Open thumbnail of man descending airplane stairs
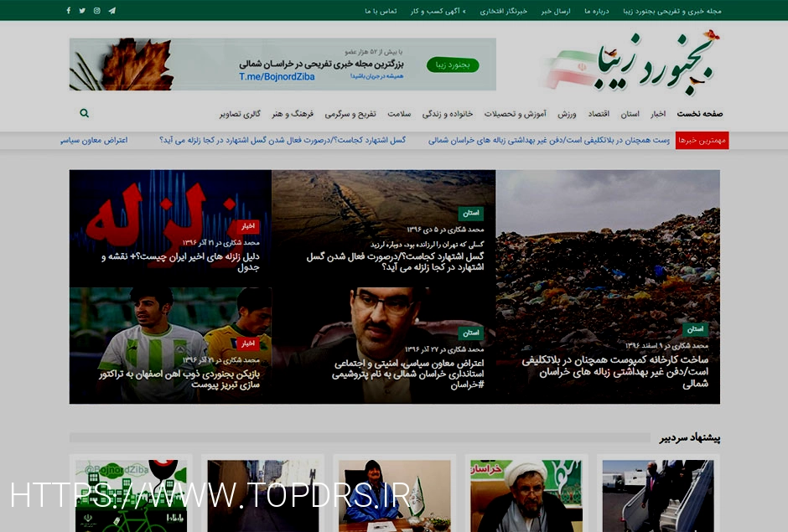This screenshot has height=532, width=788. (658, 496)
